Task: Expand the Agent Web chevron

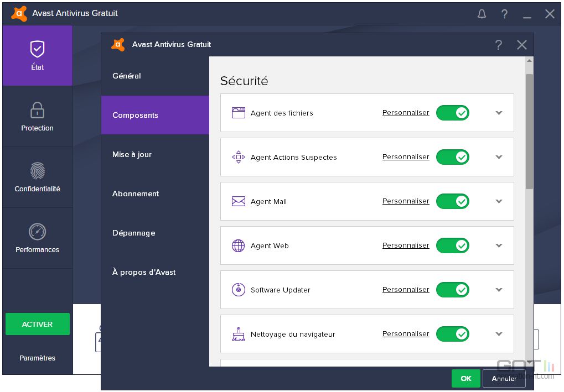Action: point(499,245)
